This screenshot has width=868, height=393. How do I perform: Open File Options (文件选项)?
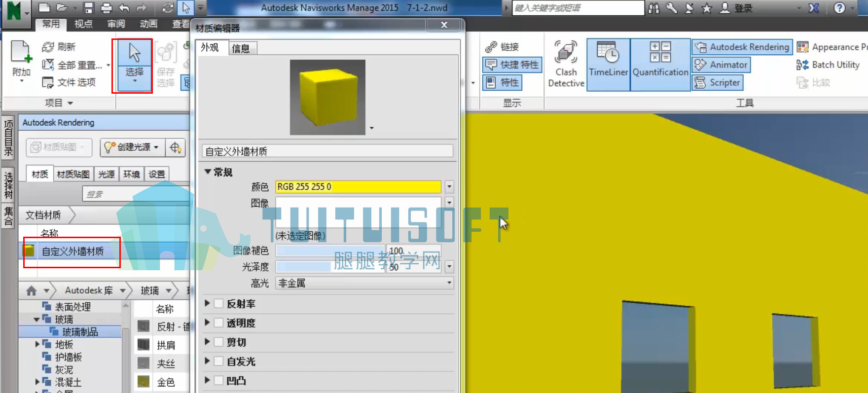(x=69, y=82)
